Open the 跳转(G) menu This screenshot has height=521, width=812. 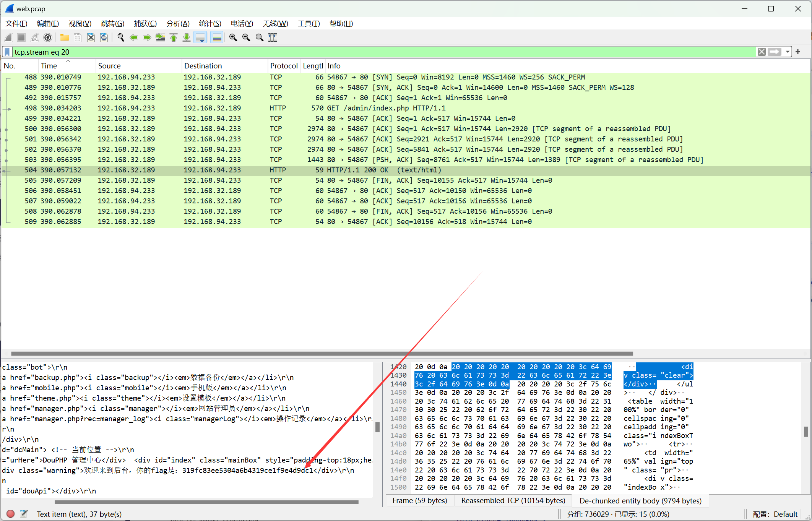(x=113, y=24)
